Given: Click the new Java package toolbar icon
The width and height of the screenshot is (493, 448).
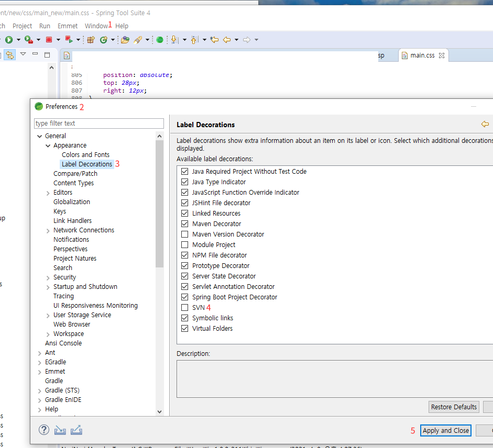Looking at the screenshot, I should click(x=91, y=40).
